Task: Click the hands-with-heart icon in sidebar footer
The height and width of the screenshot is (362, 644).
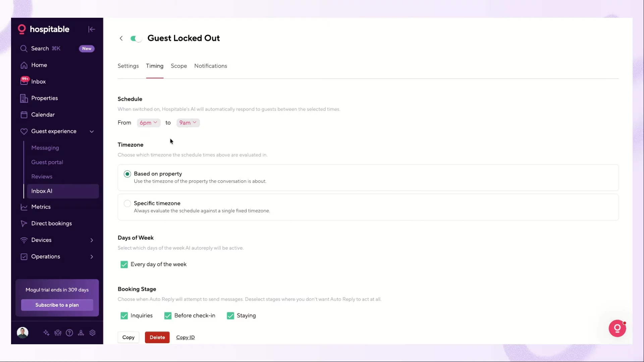Action: point(58,333)
